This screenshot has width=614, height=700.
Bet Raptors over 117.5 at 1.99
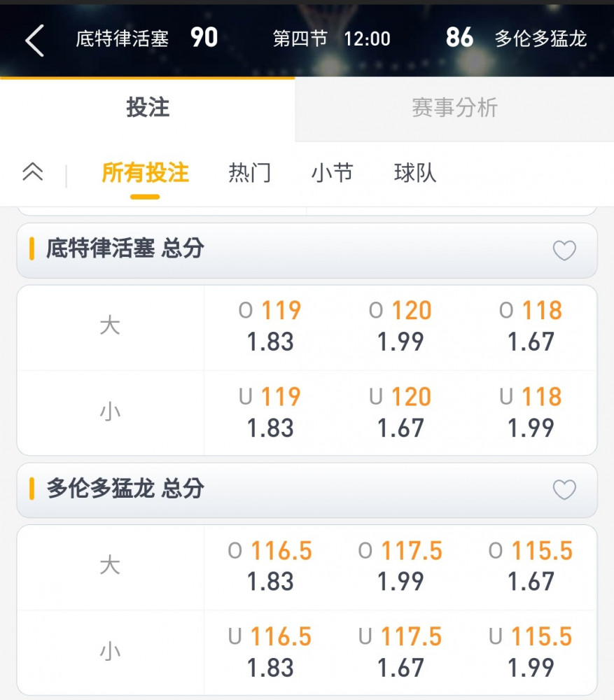pos(400,566)
